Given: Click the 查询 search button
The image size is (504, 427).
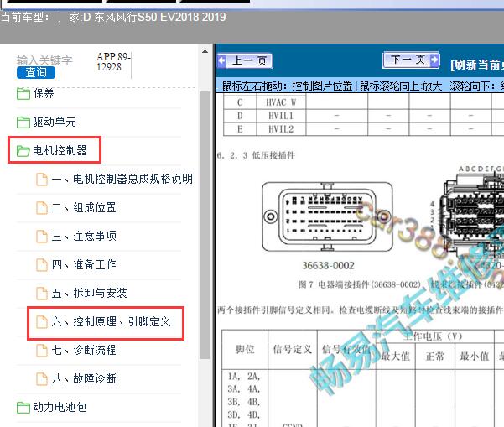Looking at the screenshot, I should [36, 72].
